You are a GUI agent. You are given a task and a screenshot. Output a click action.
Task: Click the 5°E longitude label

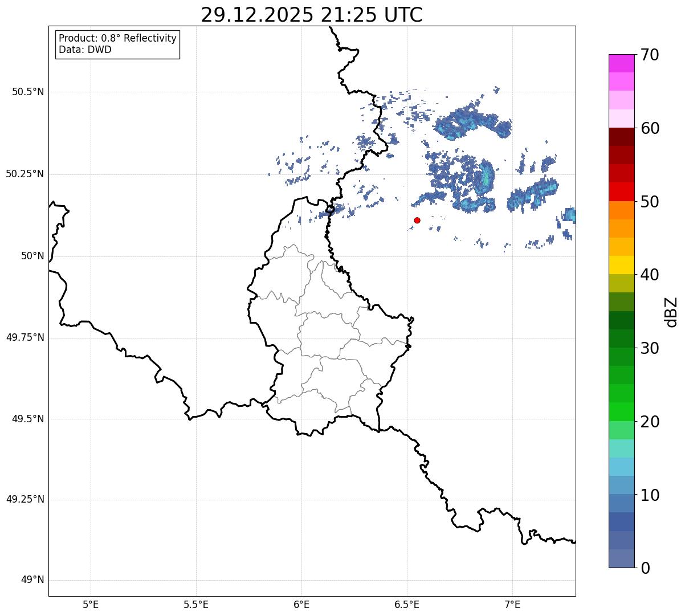(x=91, y=604)
